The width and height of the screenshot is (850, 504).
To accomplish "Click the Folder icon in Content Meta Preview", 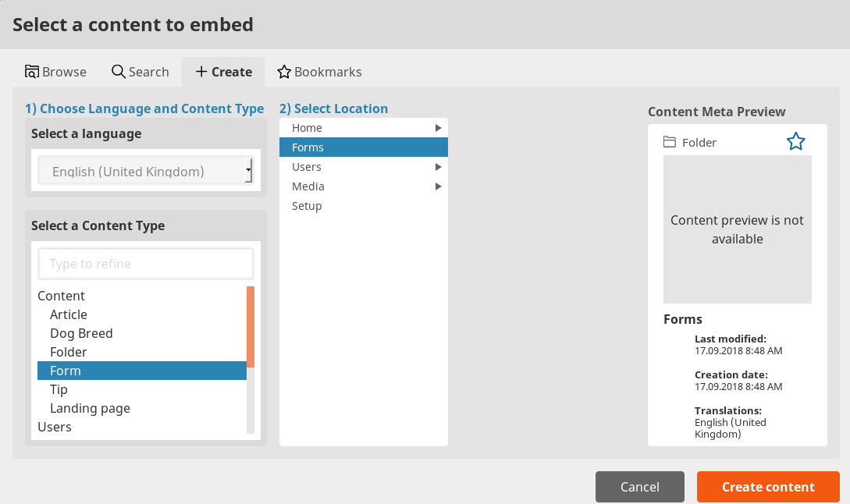I will point(670,142).
